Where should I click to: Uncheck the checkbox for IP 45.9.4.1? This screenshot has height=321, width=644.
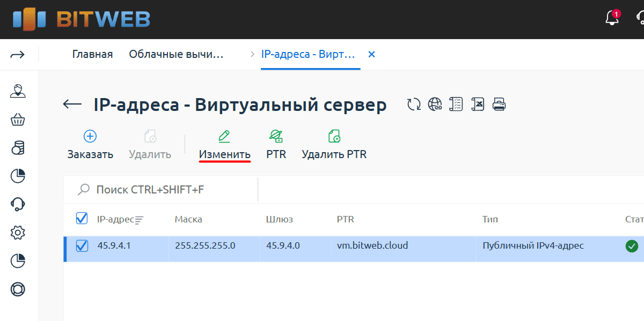[82, 246]
